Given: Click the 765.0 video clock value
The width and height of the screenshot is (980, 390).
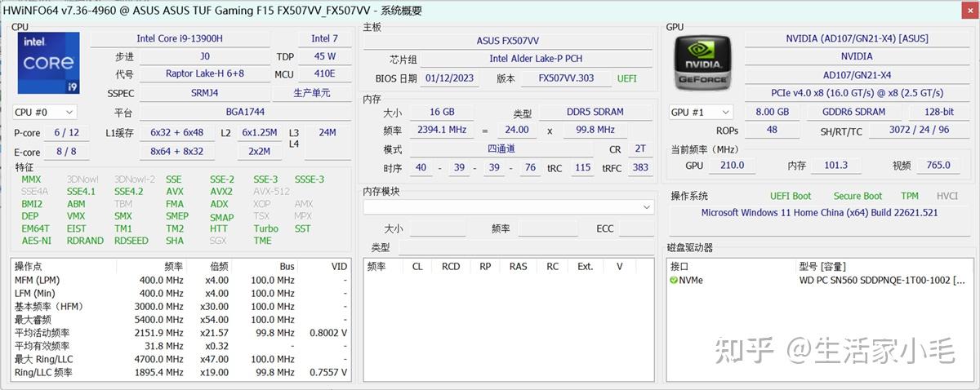Looking at the screenshot, I should point(938,165).
